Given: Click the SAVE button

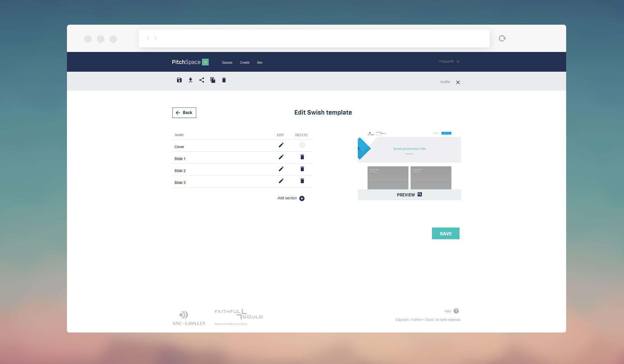Looking at the screenshot, I should pos(446,233).
